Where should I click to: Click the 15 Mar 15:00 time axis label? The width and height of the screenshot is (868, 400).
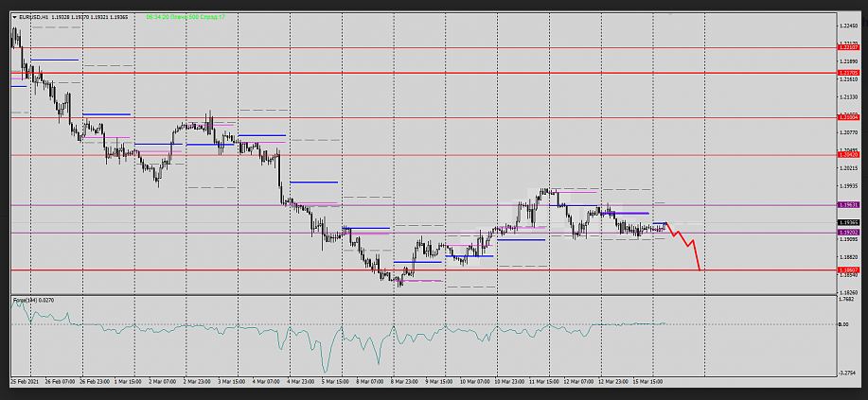[x=647, y=382]
